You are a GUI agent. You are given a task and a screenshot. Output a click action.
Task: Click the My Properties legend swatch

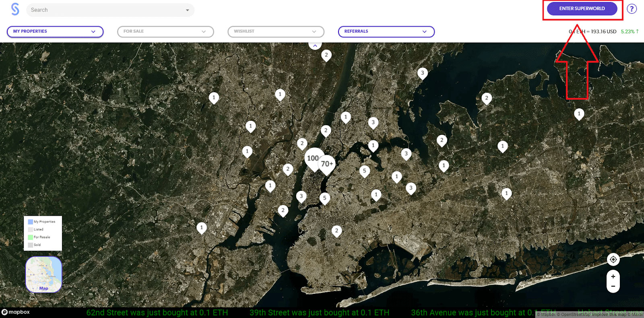[30, 222]
